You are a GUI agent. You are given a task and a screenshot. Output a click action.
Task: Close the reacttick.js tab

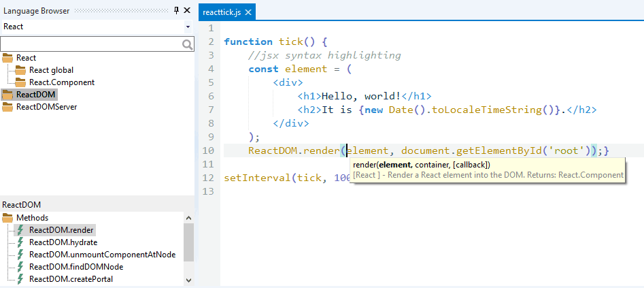coord(248,13)
